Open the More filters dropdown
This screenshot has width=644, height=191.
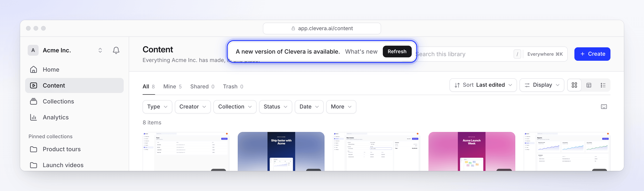(341, 107)
